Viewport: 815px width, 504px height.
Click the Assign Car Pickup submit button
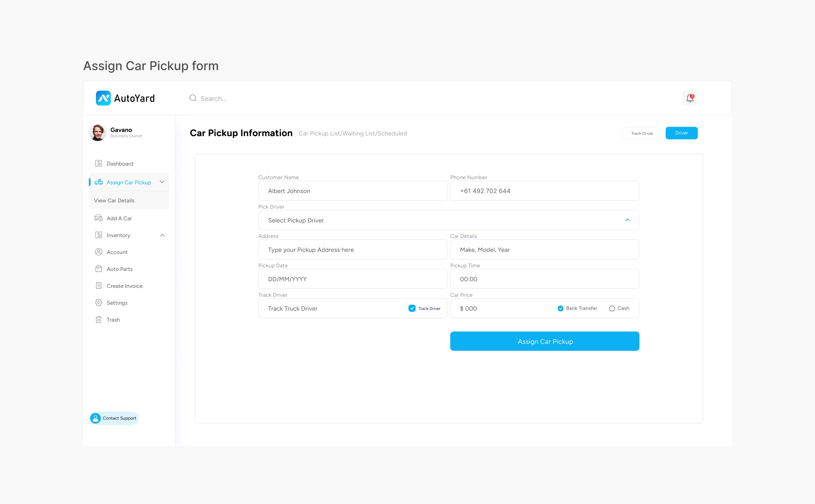[545, 341]
